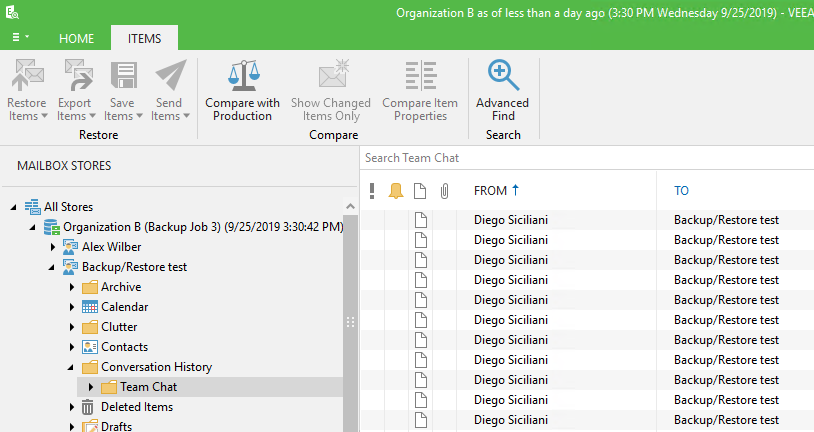Viewport: 814px width, 432px height.
Task: Select the Clutter folder label
Action: coord(119,327)
